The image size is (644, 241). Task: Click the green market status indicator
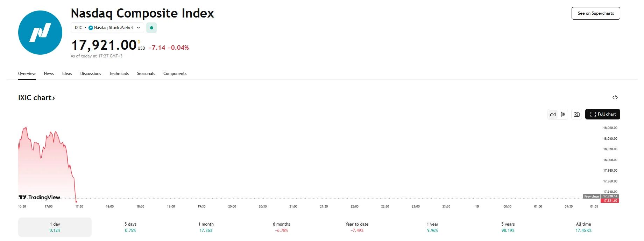pyautogui.click(x=151, y=28)
